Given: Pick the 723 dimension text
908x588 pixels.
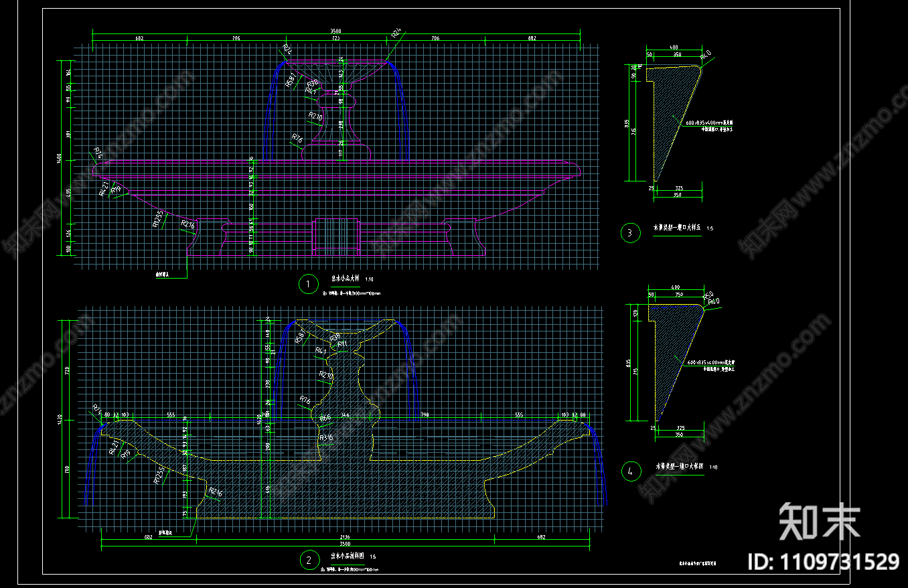Looking at the screenshot, I should point(335,39).
